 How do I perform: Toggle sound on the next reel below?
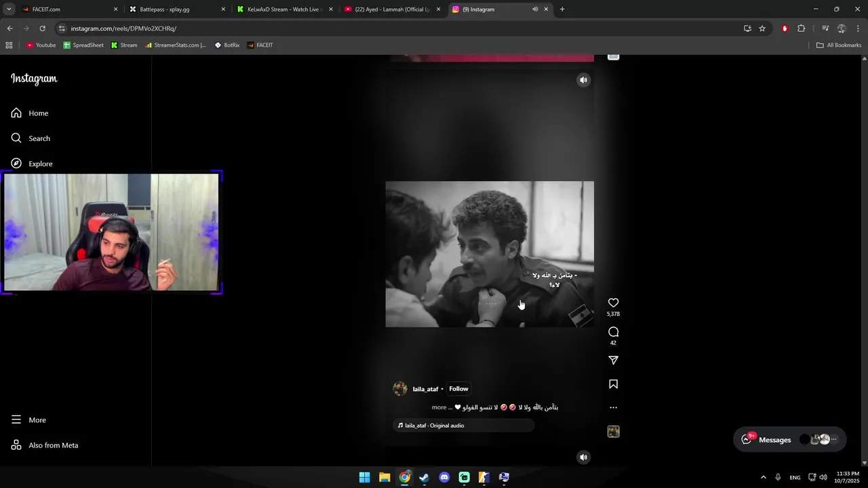point(583,457)
